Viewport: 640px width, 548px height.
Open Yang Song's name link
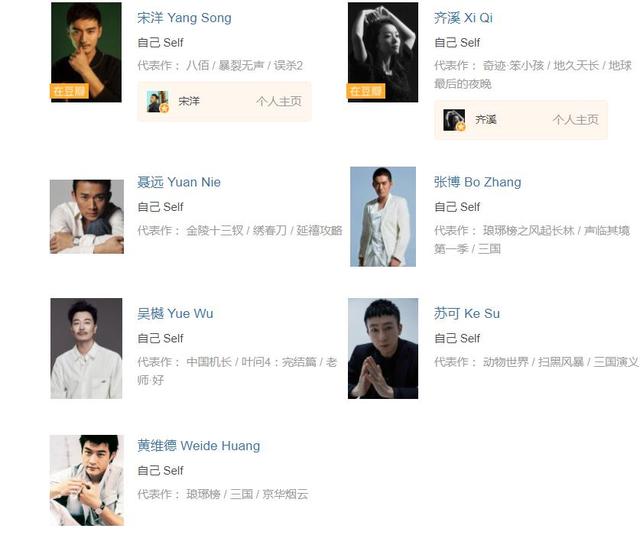[184, 18]
